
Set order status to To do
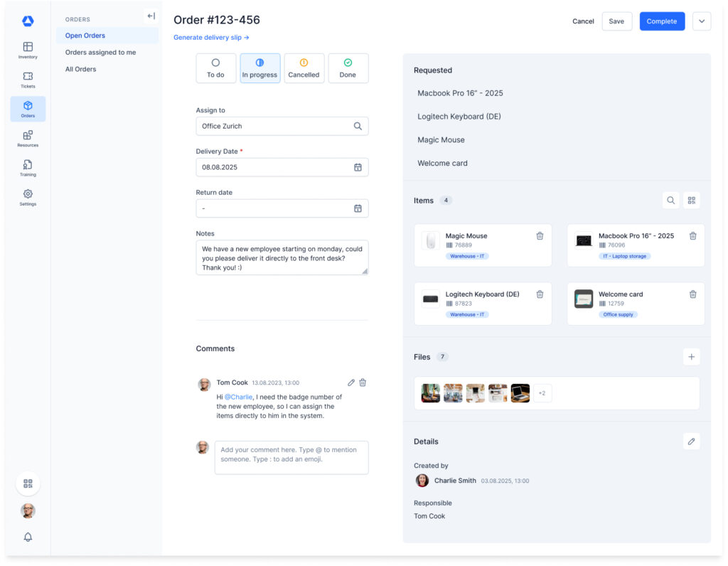coord(215,68)
